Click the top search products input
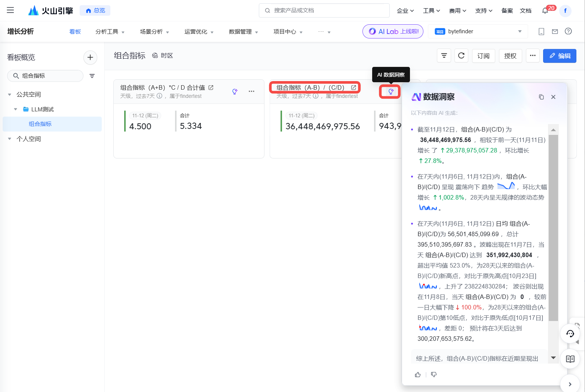Viewport: 585px width, 392px height. point(324,10)
